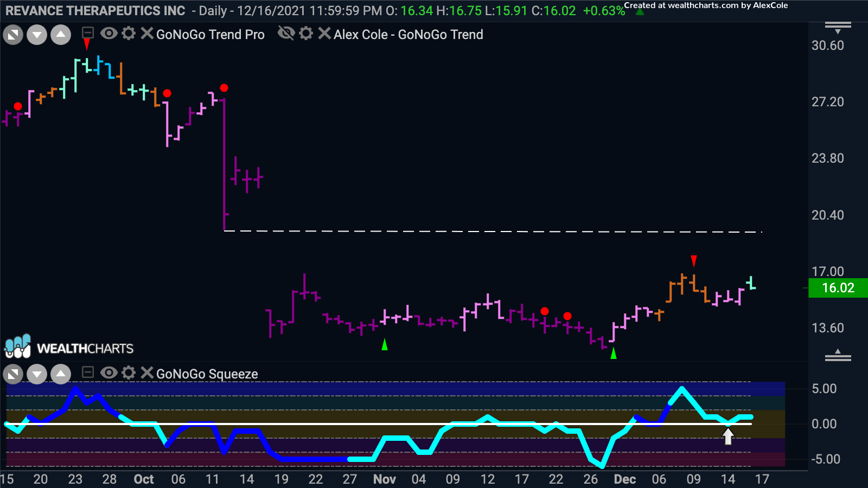Click the dashed horizontal resistance line

tap(493, 232)
